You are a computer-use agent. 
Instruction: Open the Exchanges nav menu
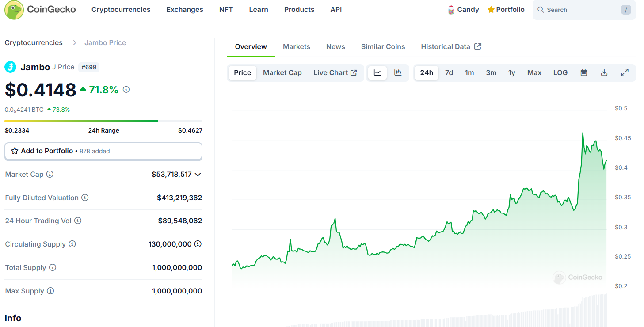(185, 10)
